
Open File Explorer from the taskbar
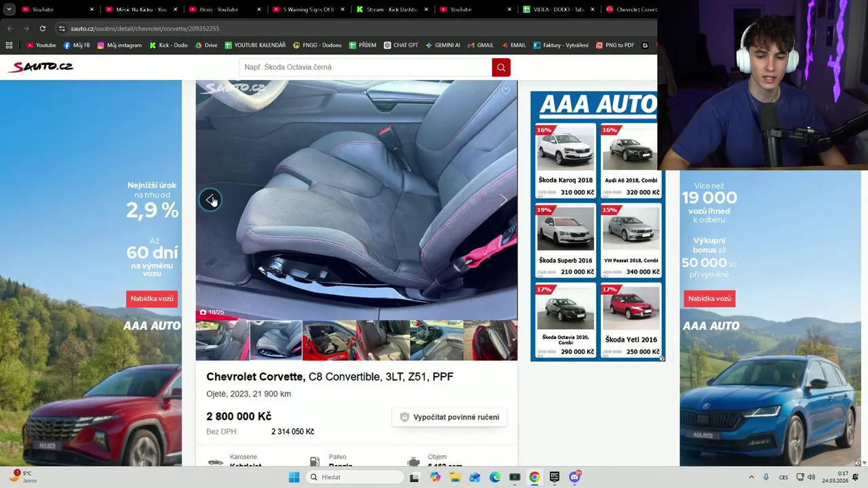455,477
